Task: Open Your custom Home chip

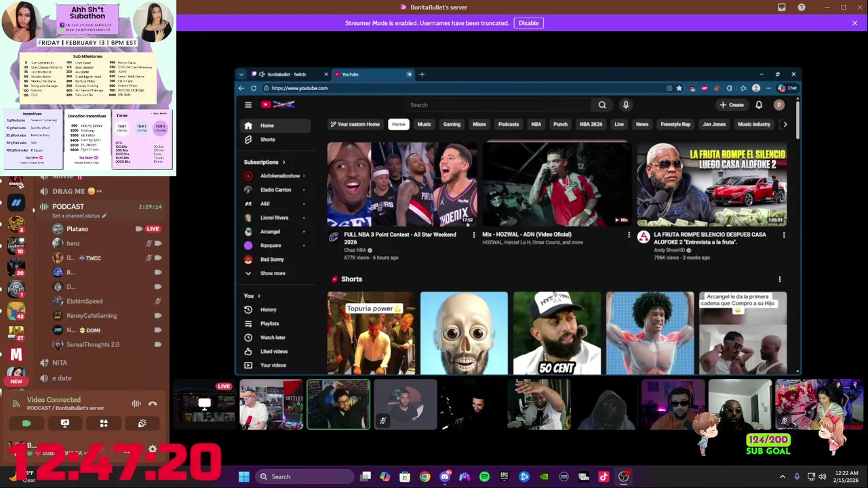Action: click(355, 125)
